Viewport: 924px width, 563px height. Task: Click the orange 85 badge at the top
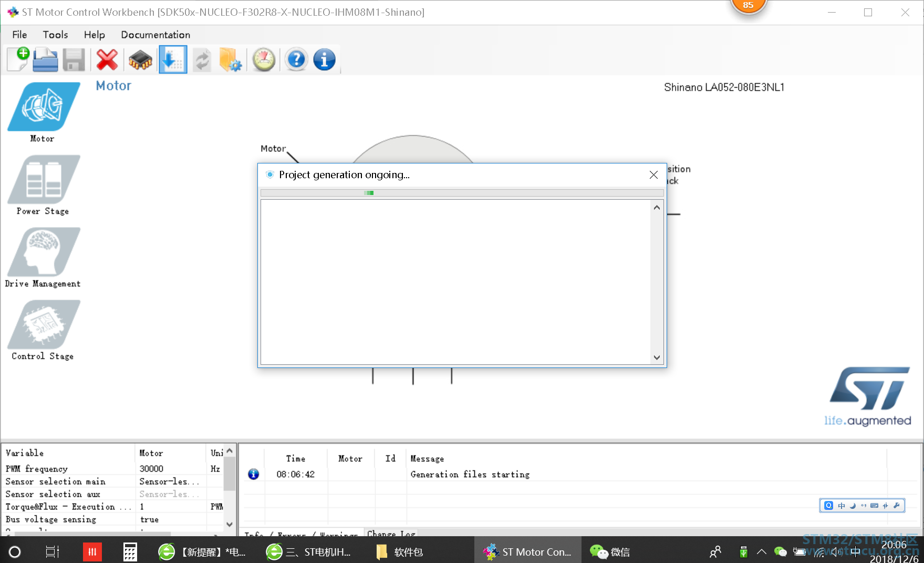coord(749,7)
